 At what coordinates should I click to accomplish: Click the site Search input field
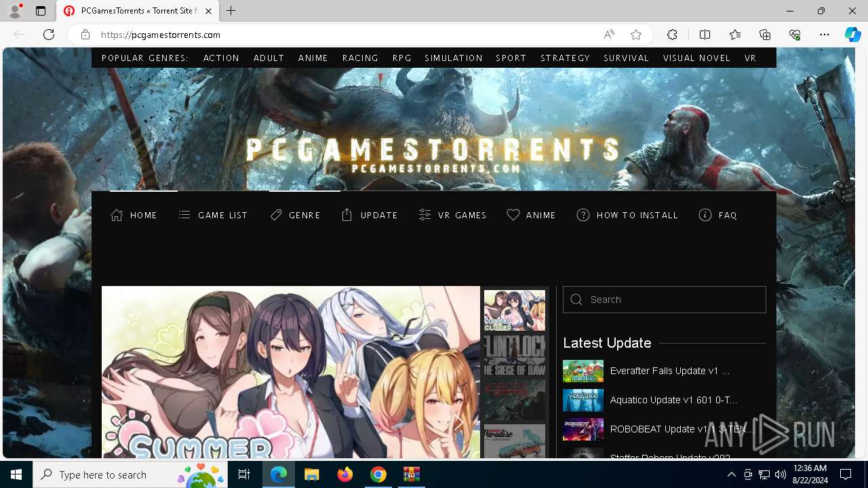[665, 300]
